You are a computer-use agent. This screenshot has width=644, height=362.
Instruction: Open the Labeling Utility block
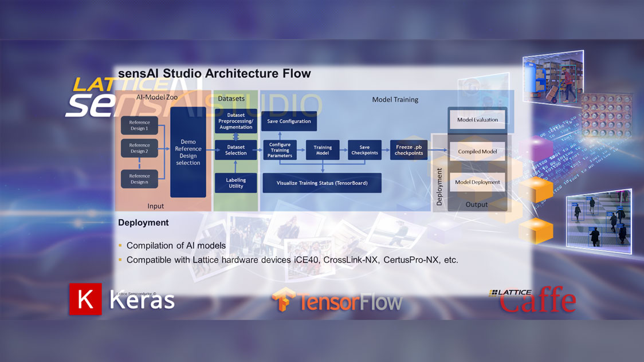pos(235,183)
